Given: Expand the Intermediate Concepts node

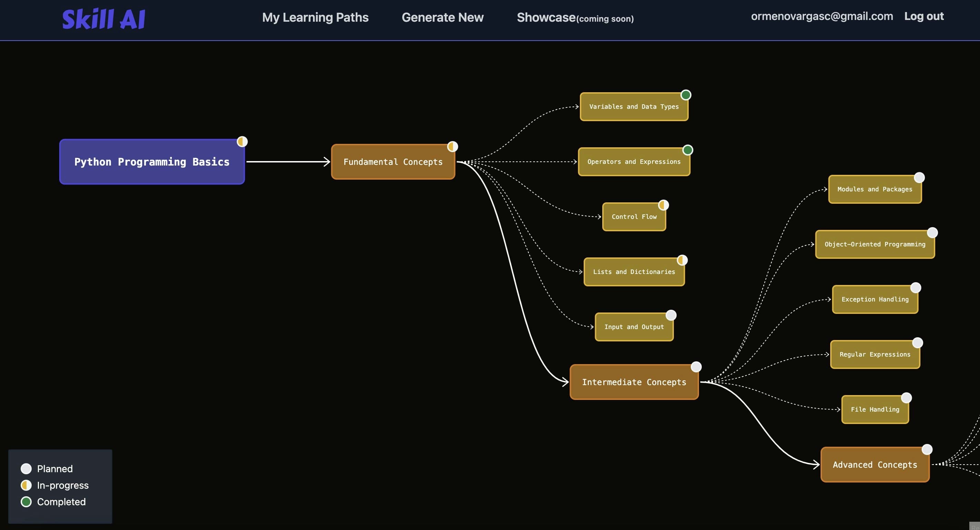Looking at the screenshot, I should (634, 382).
